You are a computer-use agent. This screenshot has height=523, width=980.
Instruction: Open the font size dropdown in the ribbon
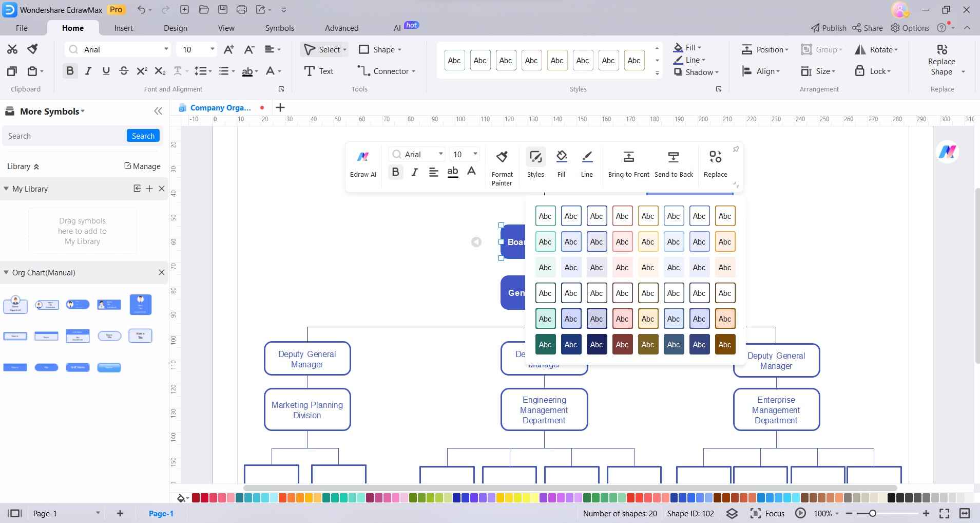(212, 49)
